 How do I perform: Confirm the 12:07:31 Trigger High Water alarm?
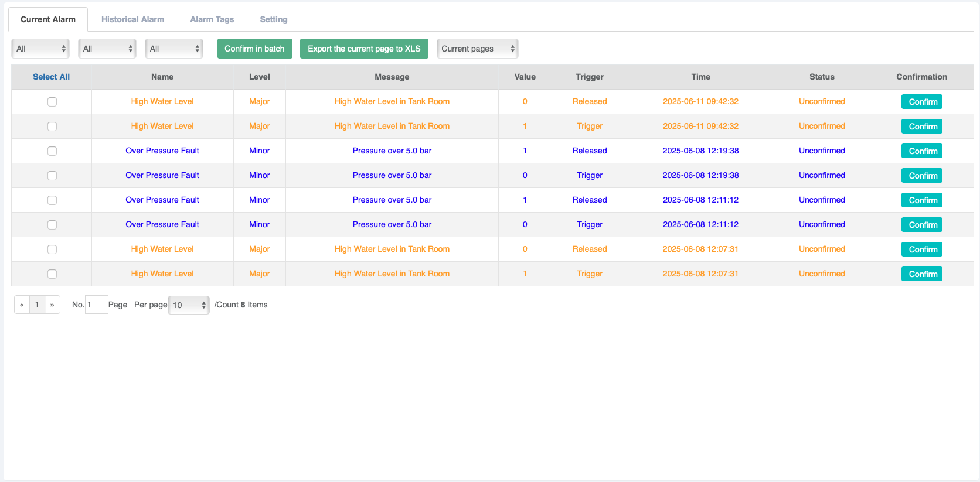[x=921, y=274]
